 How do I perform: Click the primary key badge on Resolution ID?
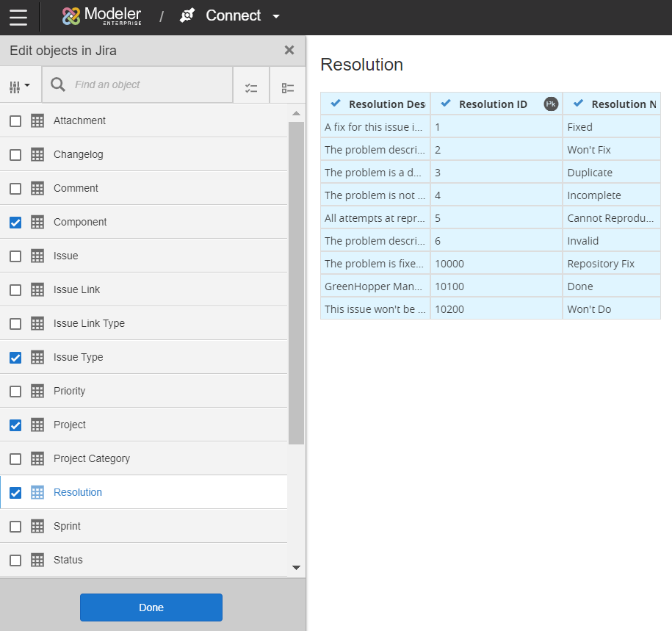pos(551,104)
